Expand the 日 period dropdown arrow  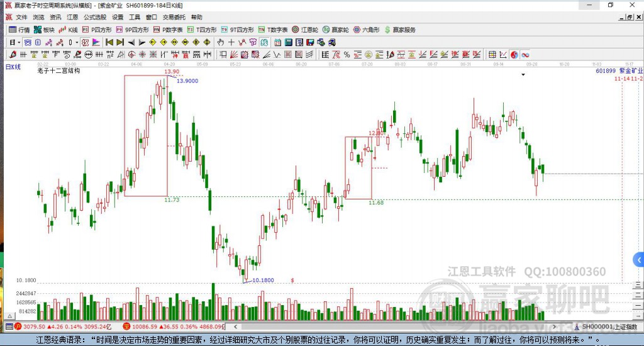click(19, 42)
